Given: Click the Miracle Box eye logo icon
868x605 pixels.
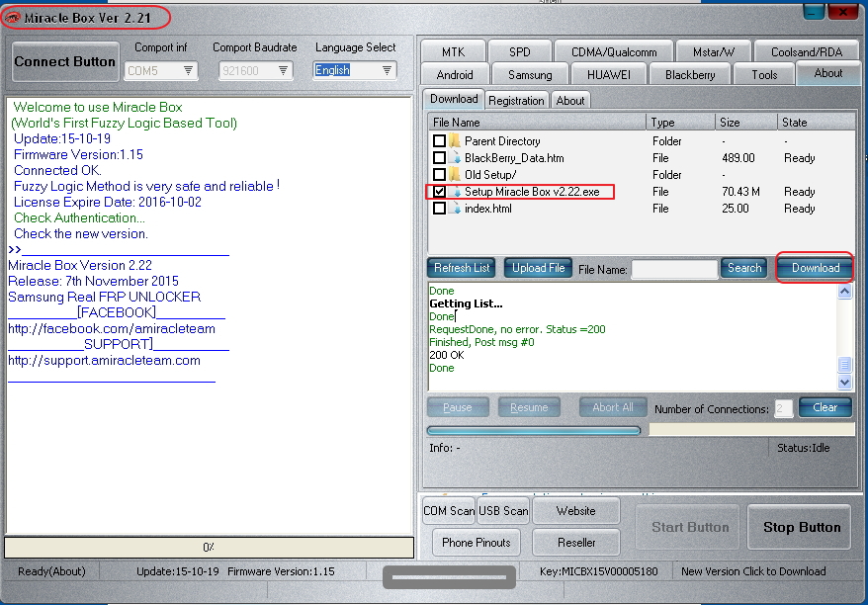Looking at the screenshot, I should point(13,18).
